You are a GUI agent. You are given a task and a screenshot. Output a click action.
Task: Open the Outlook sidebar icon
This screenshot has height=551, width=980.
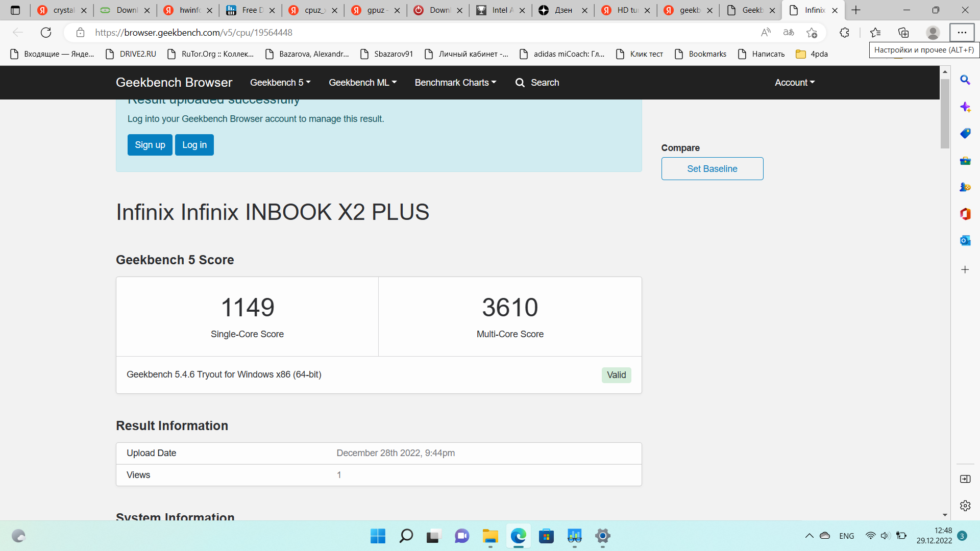[965, 240]
